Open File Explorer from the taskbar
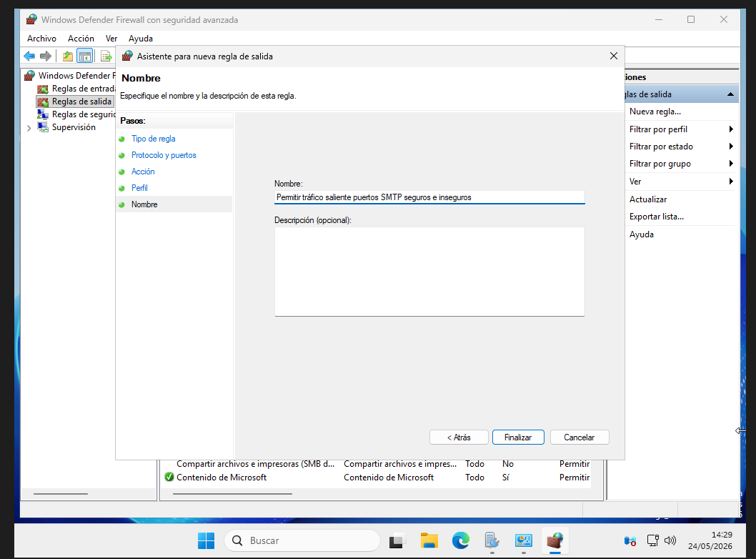Screen dimensions: 756x559 429,540
